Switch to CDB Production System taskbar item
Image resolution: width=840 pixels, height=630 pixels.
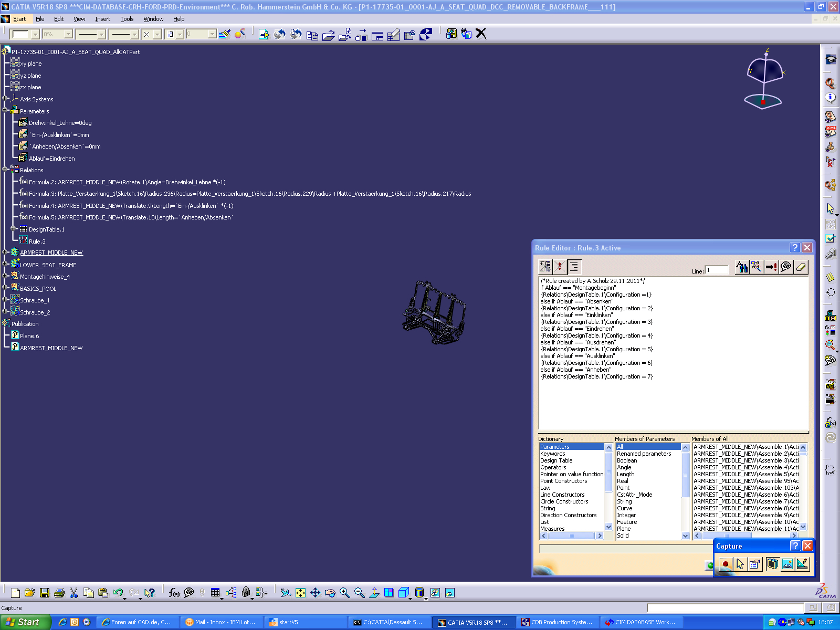(x=557, y=622)
